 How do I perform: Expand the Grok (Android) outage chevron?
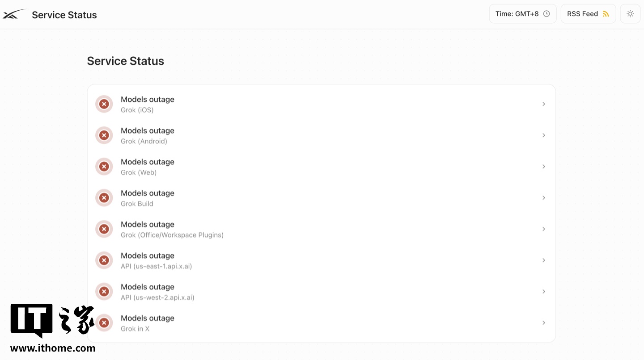point(544,135)
